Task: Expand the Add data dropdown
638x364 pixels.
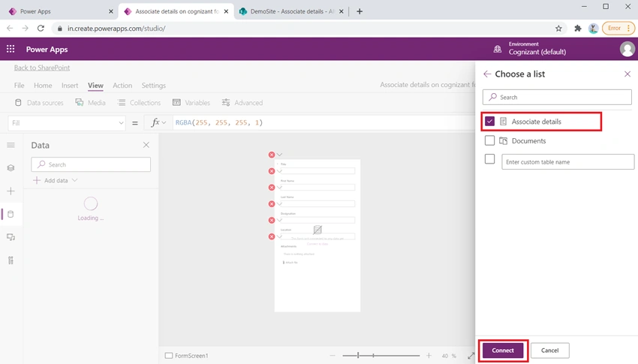Action: click(74, 180)
